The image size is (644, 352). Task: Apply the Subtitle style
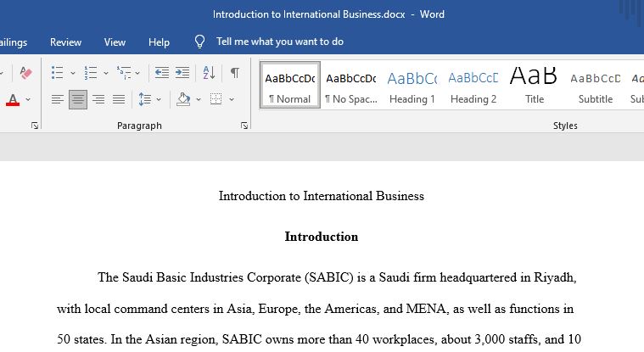(595, 86)
